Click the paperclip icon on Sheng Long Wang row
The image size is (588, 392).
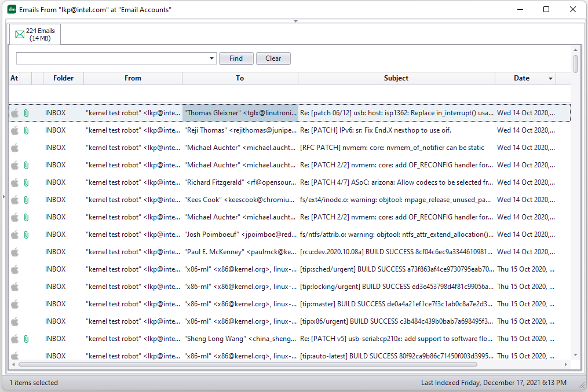click(x=26, y=339)
